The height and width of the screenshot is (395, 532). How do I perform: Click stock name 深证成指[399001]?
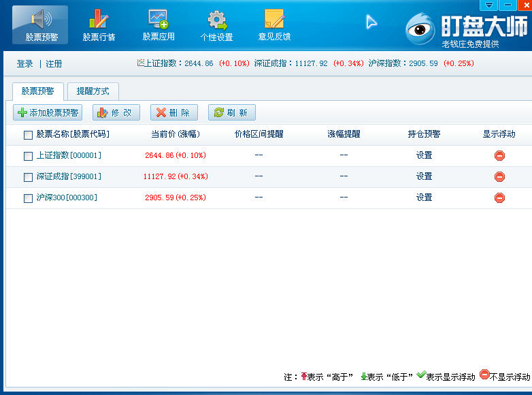69,176
